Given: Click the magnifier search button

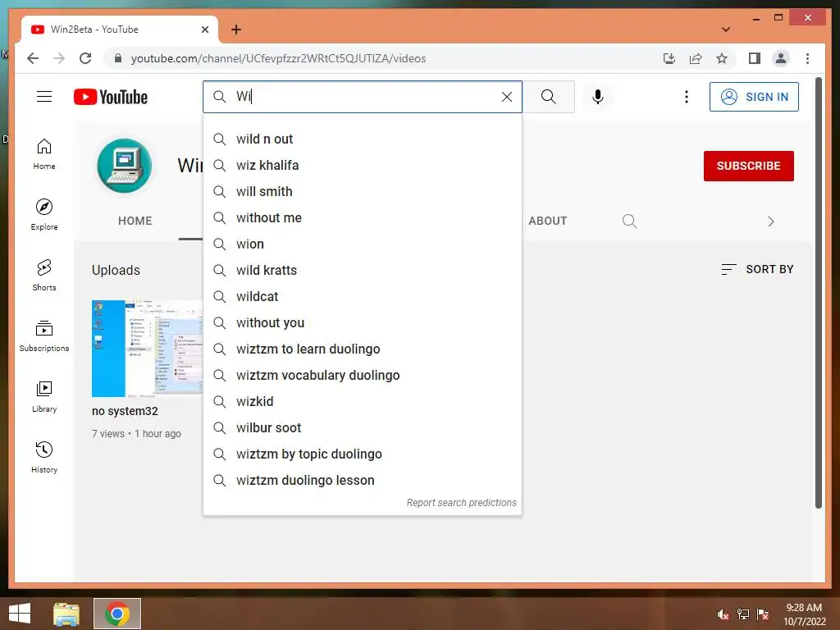Looking at the screenshot, I should click(x=549, y=97).
